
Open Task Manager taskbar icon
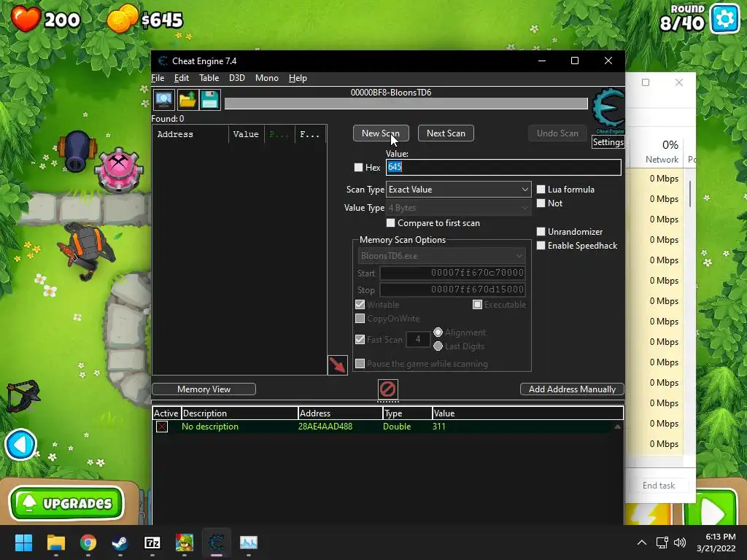coord(249,542)
